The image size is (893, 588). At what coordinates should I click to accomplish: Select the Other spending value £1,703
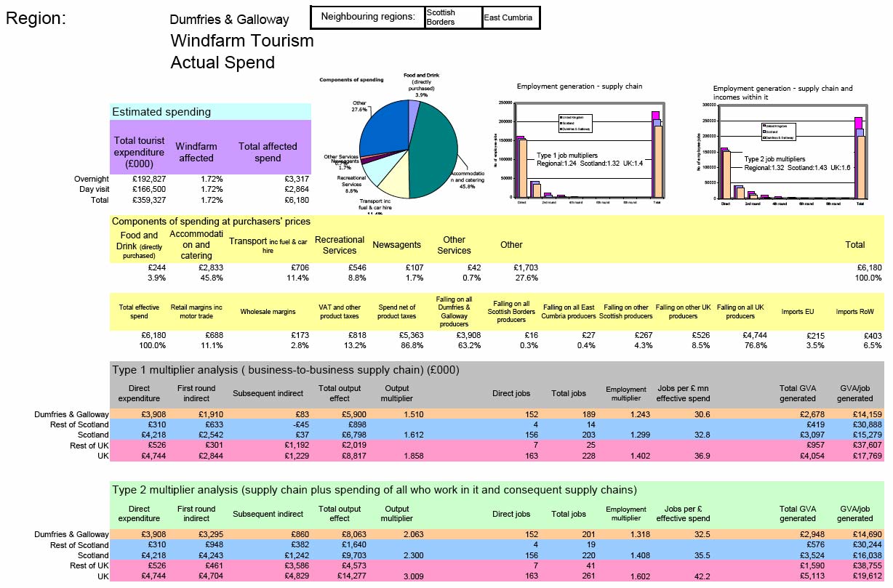(x=524, y=267)
